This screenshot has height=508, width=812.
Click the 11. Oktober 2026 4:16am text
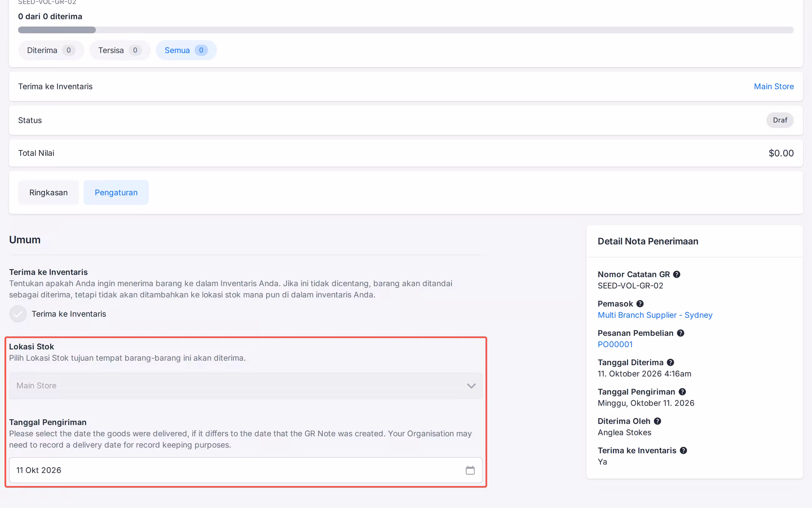click(644, 374)
